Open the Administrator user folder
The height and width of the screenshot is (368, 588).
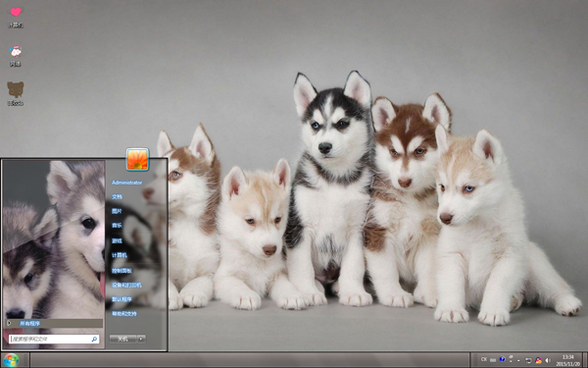coord(126,183)
